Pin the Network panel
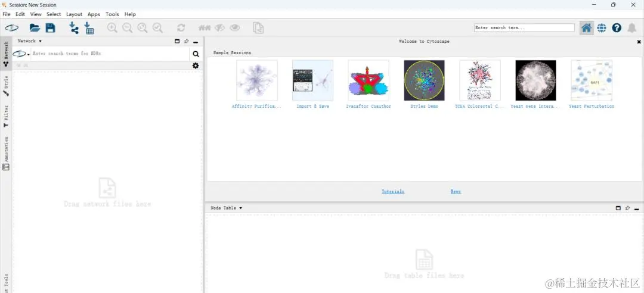644x293 pixels. click(x=187, y=41)
